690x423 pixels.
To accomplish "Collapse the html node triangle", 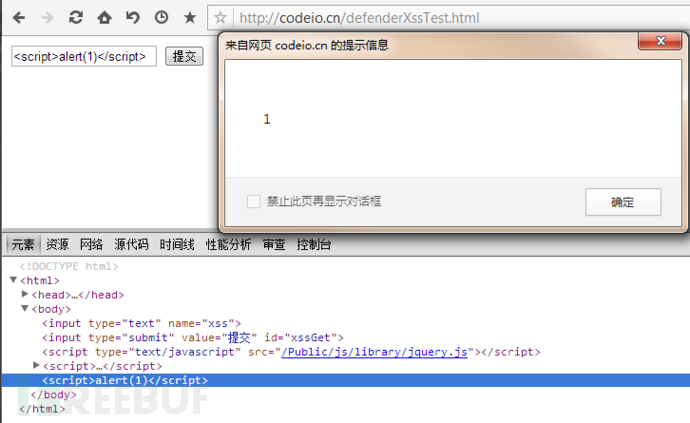I will [x=13, y=280].
